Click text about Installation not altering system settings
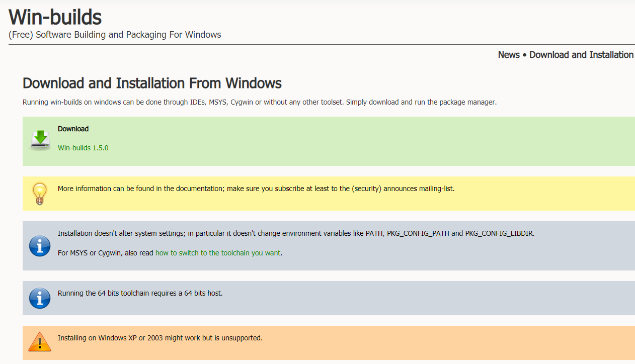The height and width of the screenshot is (364, 635). tap(296, 233)
